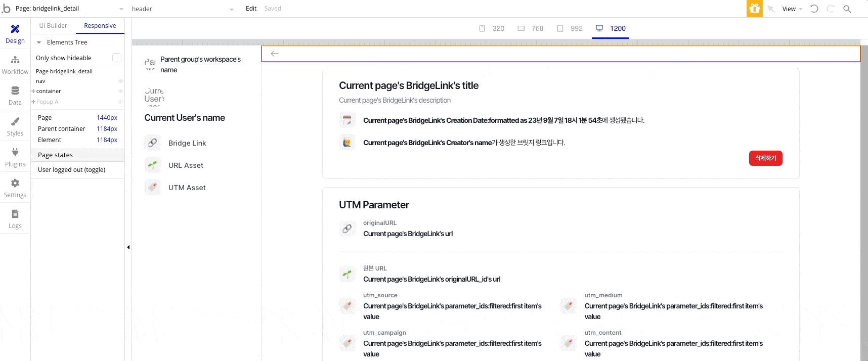Click the gift box icon
The width and height of the screenshot is (868, 361).
coord(754,9)
